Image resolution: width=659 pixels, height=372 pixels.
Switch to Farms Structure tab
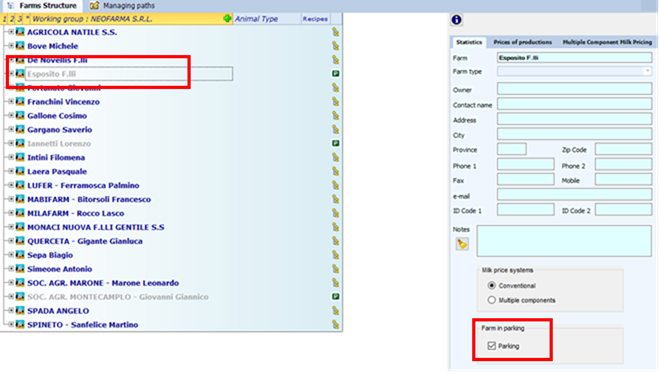point(42,5)
